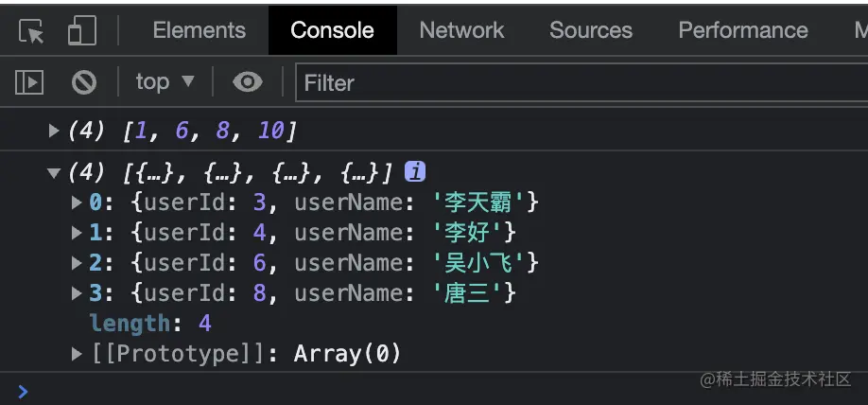Viewport: 868px width, 405px height.
Task: Open the Performance tab
Action: coord(743,30)
